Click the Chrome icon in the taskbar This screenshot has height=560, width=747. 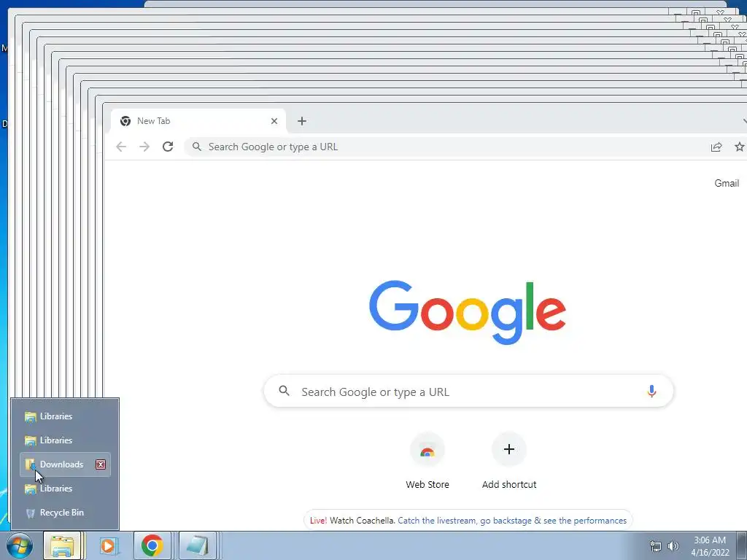[152, 545]
